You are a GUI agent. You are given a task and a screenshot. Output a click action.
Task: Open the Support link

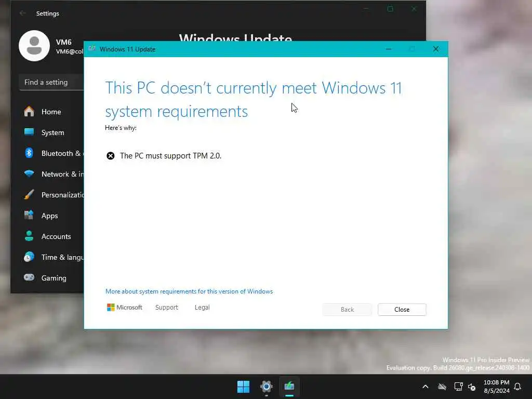(167, 308)
